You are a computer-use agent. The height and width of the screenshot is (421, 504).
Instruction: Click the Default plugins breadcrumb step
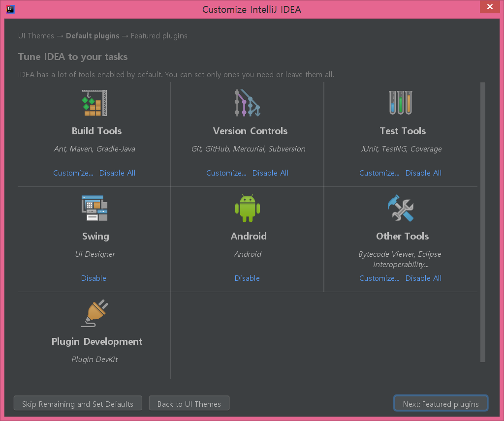point(93,35)
